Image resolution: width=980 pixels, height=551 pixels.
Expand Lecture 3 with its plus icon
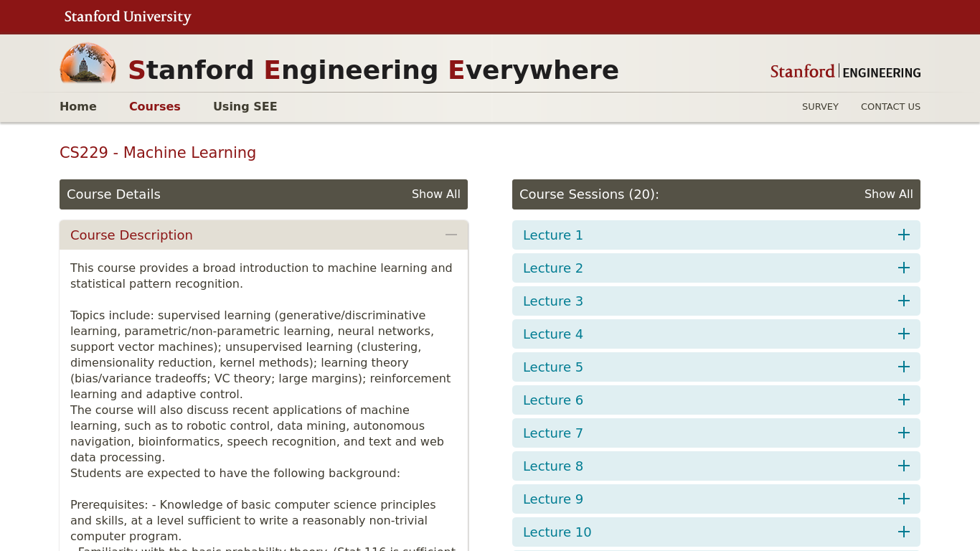click(904, 301)
